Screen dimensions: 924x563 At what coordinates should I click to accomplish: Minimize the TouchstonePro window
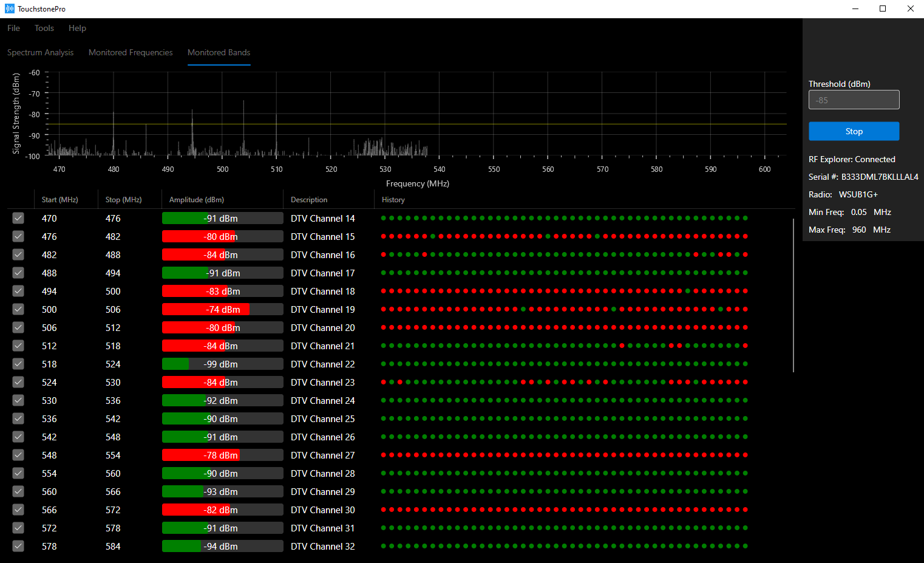pos(855,9)
